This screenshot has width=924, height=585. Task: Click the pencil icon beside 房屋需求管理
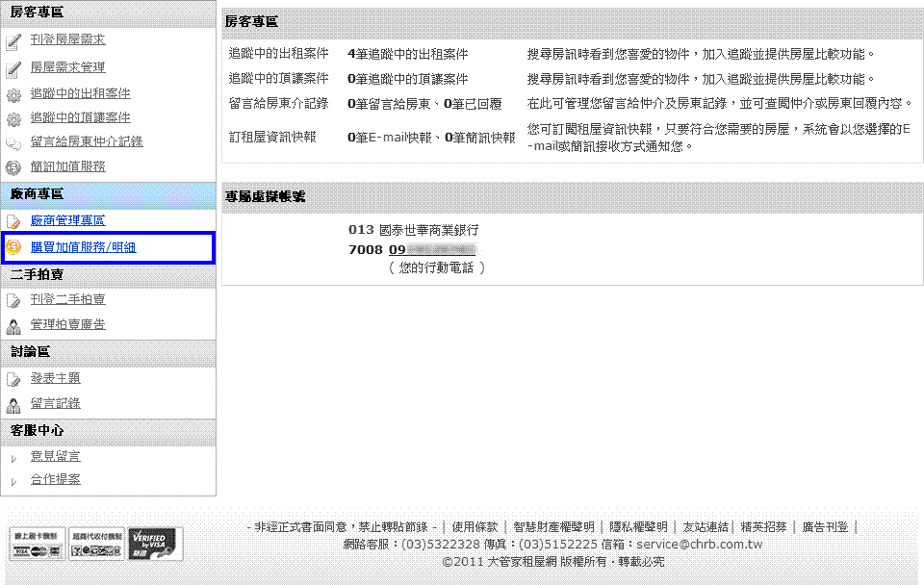[x=13, y=68]
